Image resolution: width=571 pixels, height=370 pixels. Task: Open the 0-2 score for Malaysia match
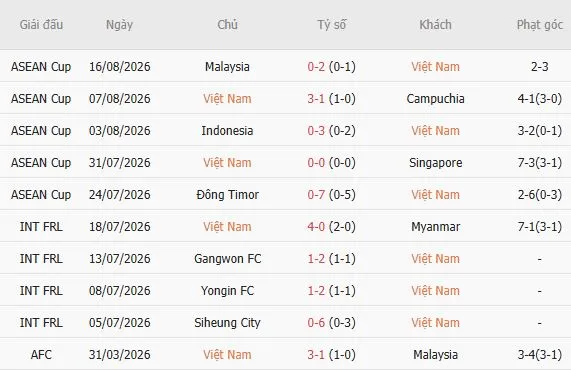pos(316,67)
